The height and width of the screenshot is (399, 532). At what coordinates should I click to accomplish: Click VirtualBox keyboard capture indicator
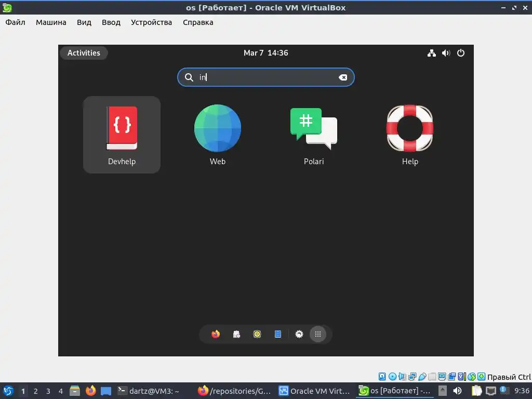point(482,376)
